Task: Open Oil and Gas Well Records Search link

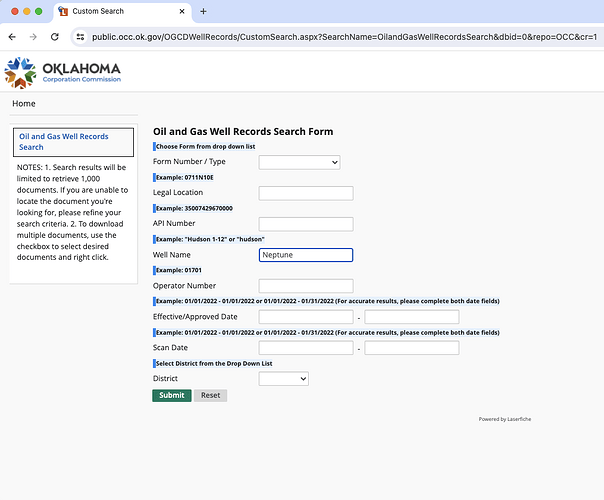Action: pos(63,141)
